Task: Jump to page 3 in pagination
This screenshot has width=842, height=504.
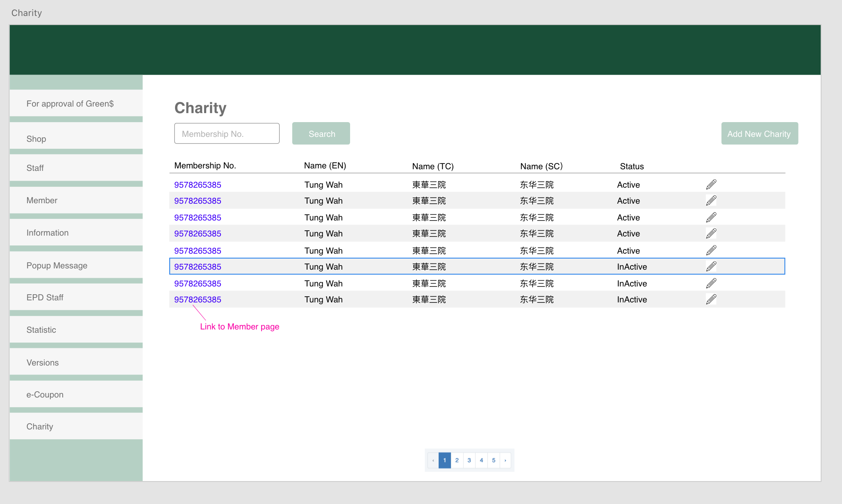Action: click(469, 460)
